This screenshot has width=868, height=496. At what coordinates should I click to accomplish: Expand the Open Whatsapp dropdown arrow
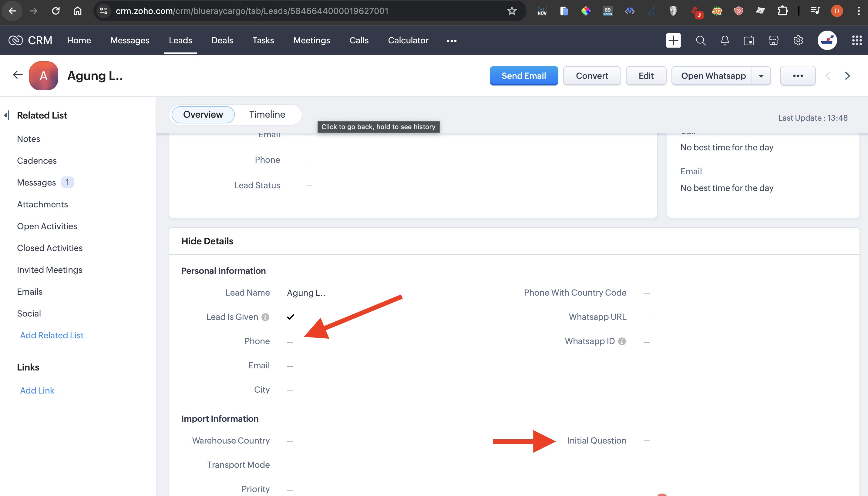click(x=761, y=76)
